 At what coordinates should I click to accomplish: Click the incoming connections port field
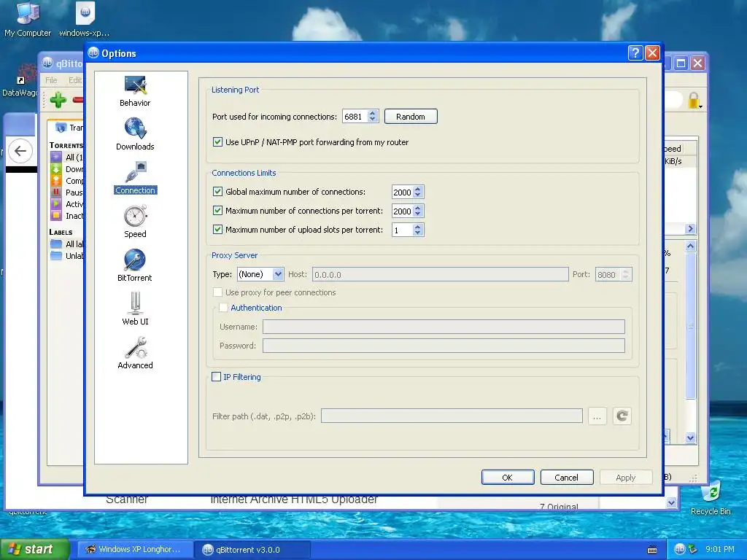click(355, 117)
